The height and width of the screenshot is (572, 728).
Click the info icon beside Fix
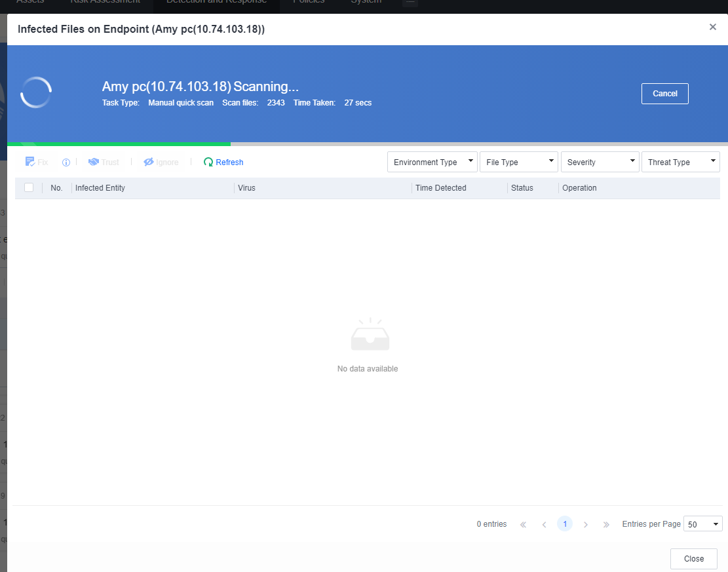[x=66, y=162]
